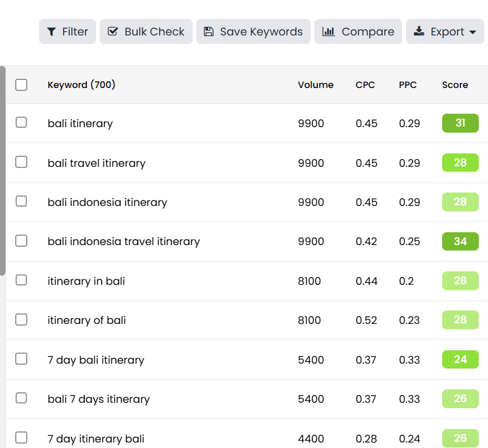488x448 pixels.
Task: Click PPC 0.2 for itinerary in bali
Action: (x=406, y=281)
